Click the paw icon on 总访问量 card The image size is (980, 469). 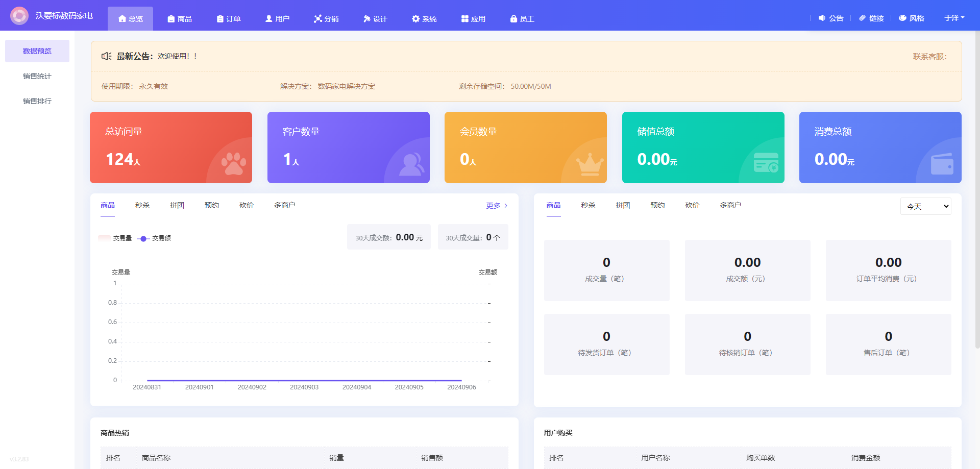(x=234, y=164)
